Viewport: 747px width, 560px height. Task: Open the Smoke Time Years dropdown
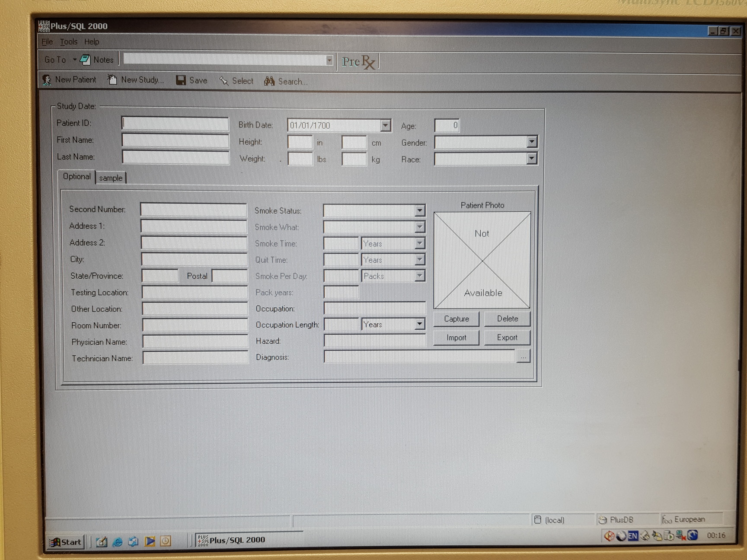point(419,243)
